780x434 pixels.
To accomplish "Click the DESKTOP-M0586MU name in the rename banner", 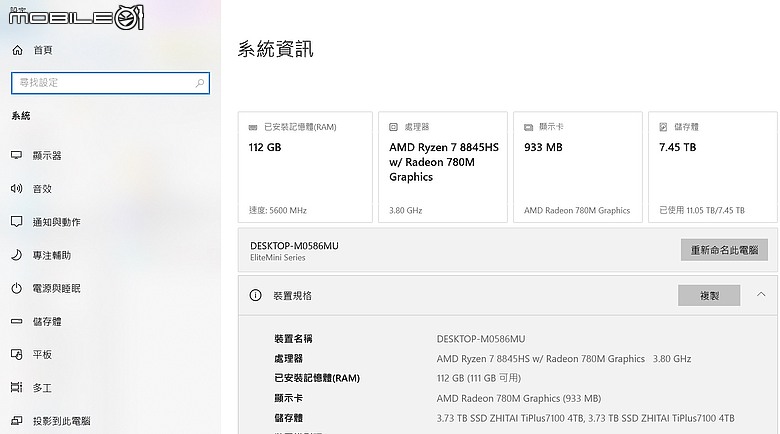I will pos(294,246).
